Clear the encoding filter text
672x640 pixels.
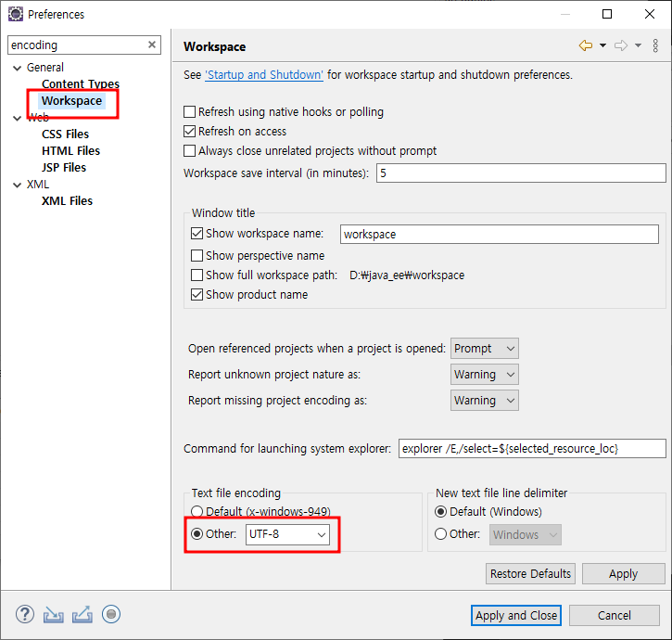152,45
